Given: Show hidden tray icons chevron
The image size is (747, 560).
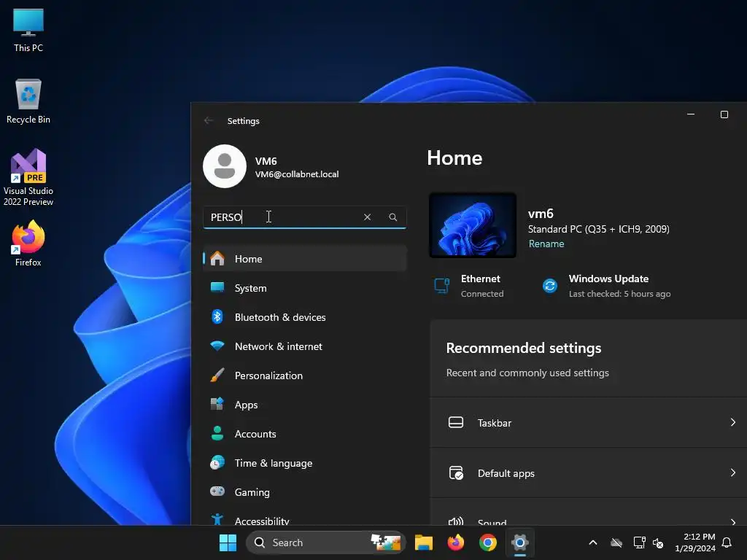Looking at the screenshot, I should pyautogui.click(x=593, y=542).
